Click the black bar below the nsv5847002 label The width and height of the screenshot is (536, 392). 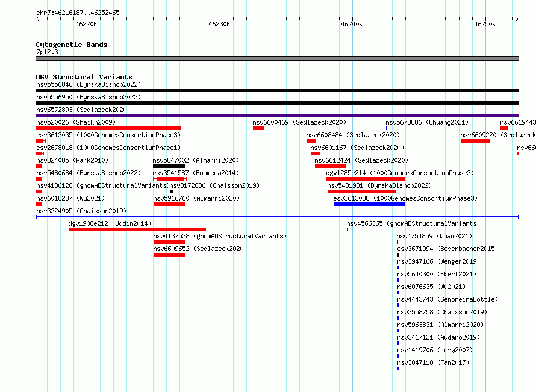169,166
